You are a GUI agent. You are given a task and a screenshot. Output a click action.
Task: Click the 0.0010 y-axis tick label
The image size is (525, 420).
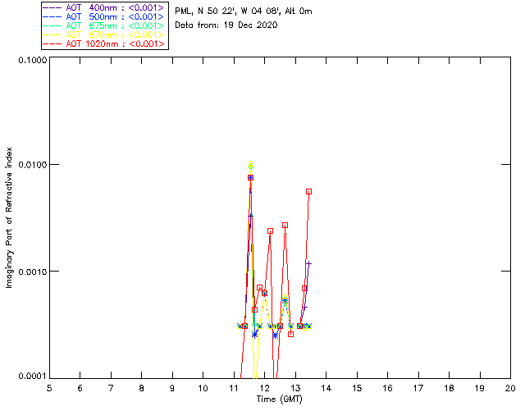tap(33, 272)
